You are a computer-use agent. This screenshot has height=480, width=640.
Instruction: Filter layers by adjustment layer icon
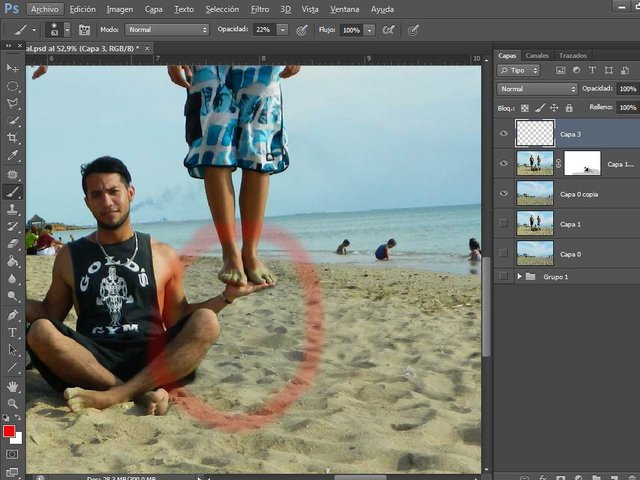576,70
